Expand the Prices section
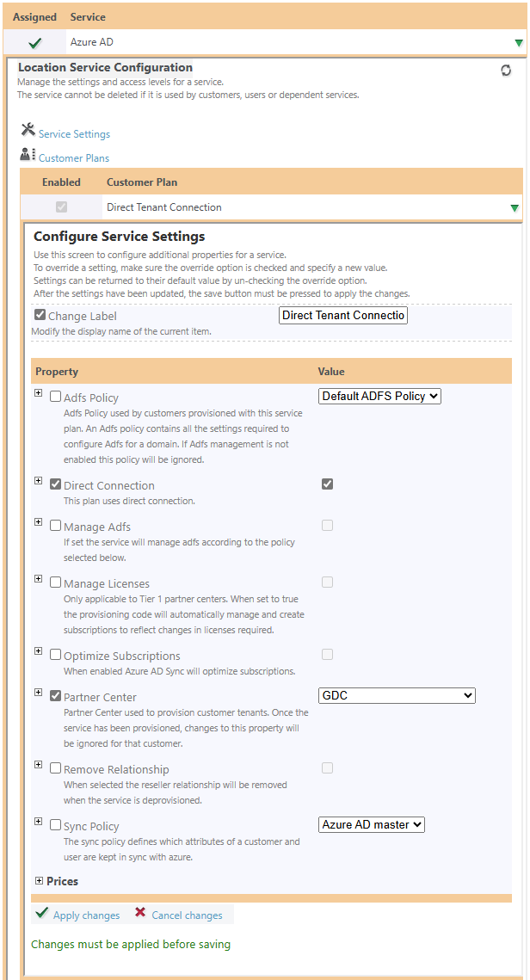The height and width of the screenshot is (980, 530). [x=40, y=881]
